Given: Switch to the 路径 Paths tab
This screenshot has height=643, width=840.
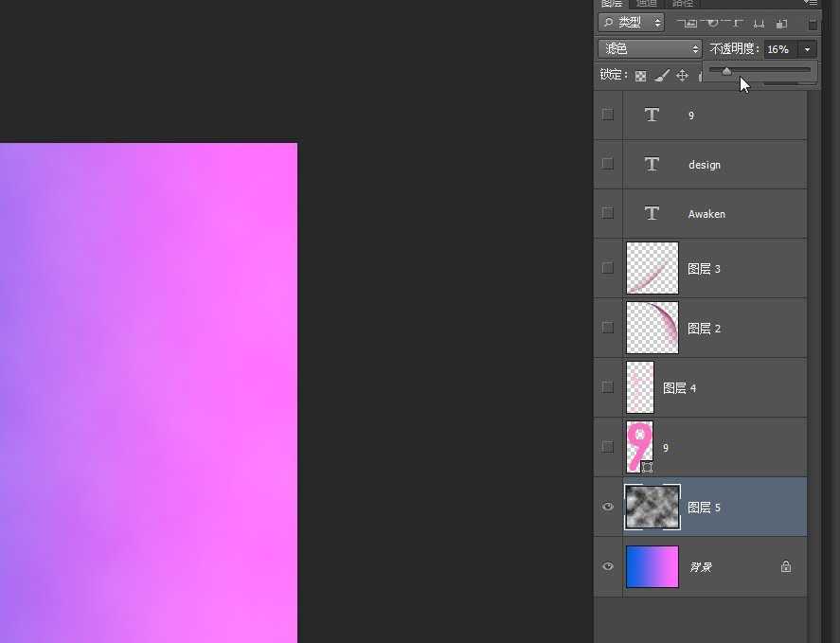Looking at the screenshot, I should [x=683, y=4].
